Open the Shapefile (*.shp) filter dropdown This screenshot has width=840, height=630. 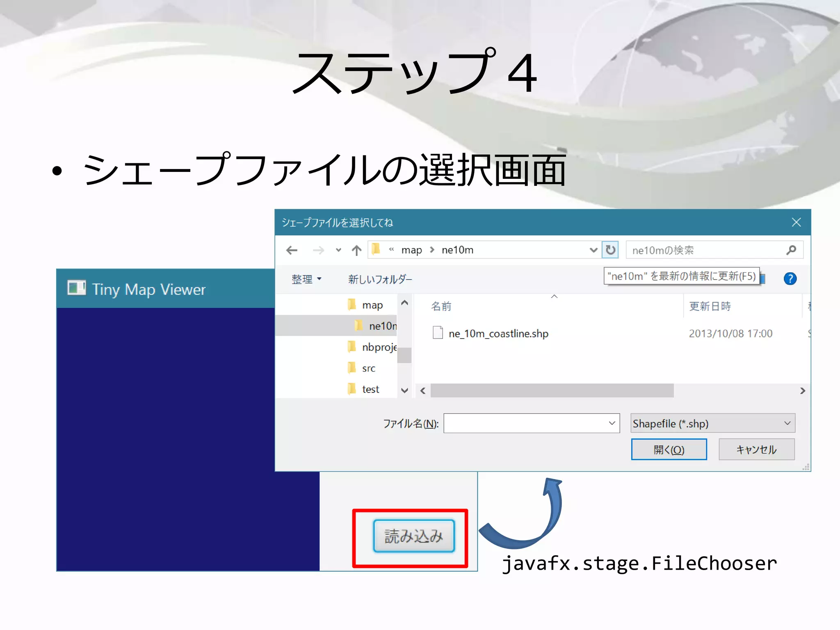click(x=712, y=423)
